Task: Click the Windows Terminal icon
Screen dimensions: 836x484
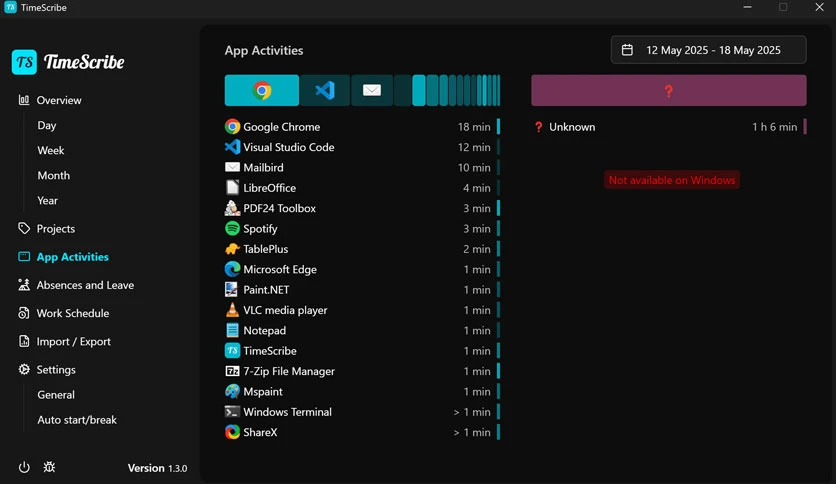Action: [x=232, y=412]
